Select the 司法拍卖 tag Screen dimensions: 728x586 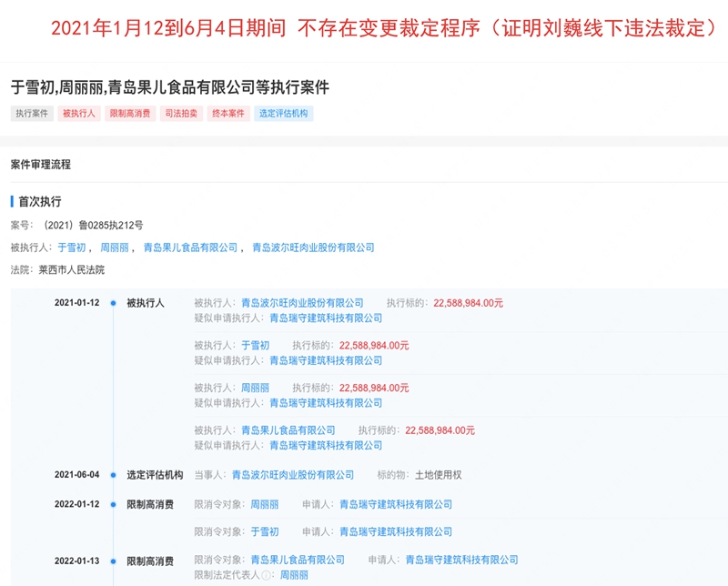click(x=181, y=114)
